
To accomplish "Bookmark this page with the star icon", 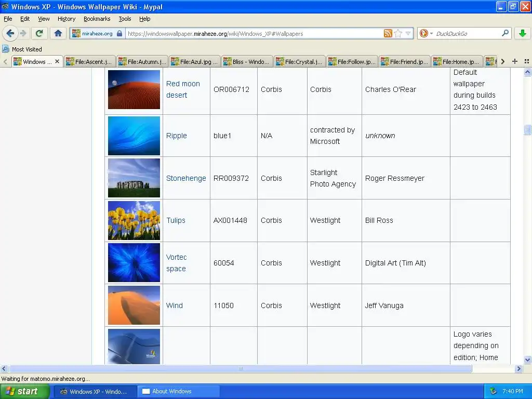I will click(398, 33).
